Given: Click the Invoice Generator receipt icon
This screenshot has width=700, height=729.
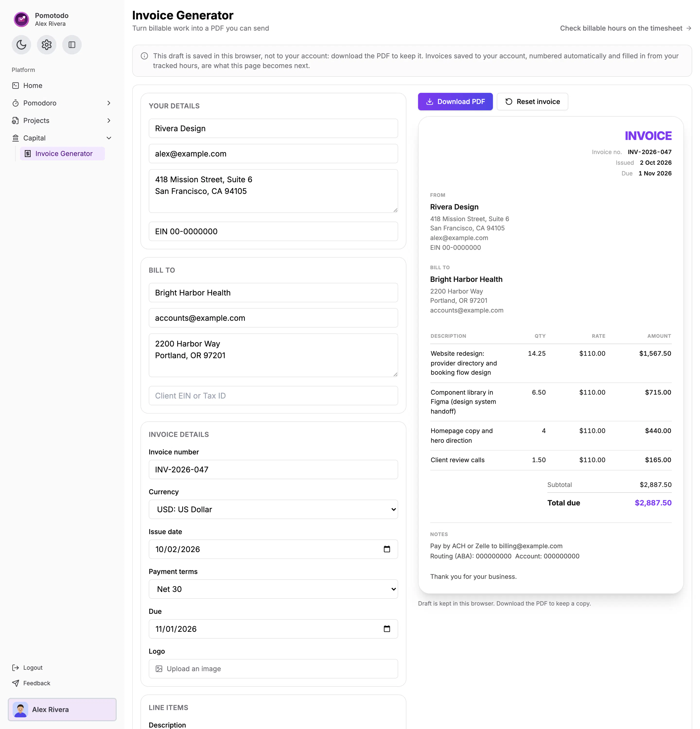Looking at the screenshot, I should pyautogui.click(x=27, y=154).
